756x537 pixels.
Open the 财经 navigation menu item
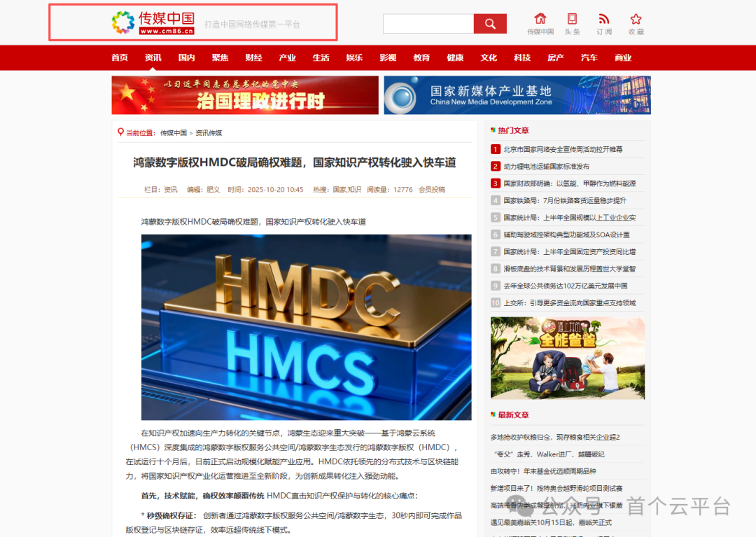pos(253,57)
